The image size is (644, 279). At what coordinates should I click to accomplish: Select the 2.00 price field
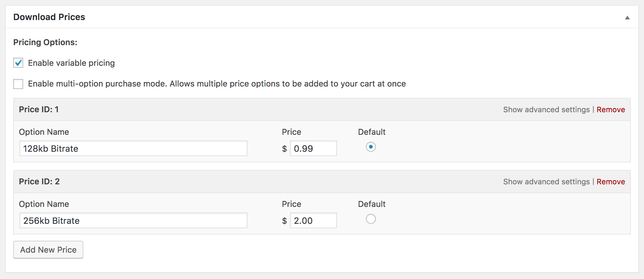tap(314, 220)
